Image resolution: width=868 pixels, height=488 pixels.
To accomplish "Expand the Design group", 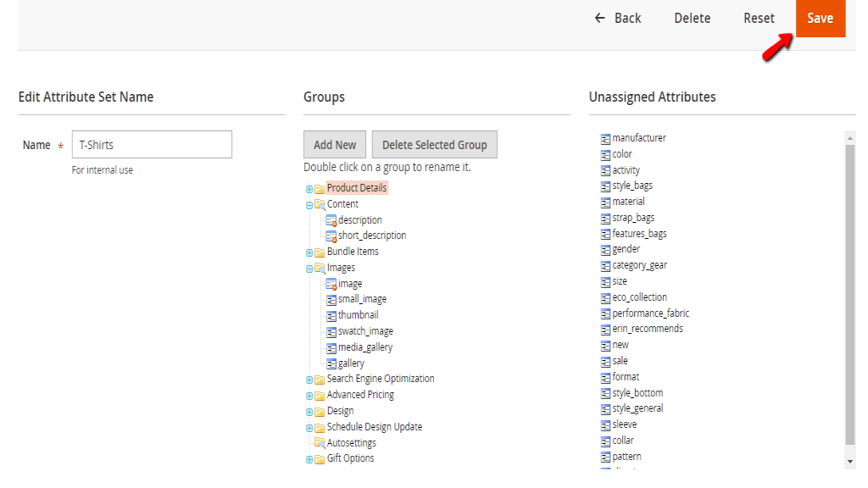I will pyautogui.click(x=309, y=412).
